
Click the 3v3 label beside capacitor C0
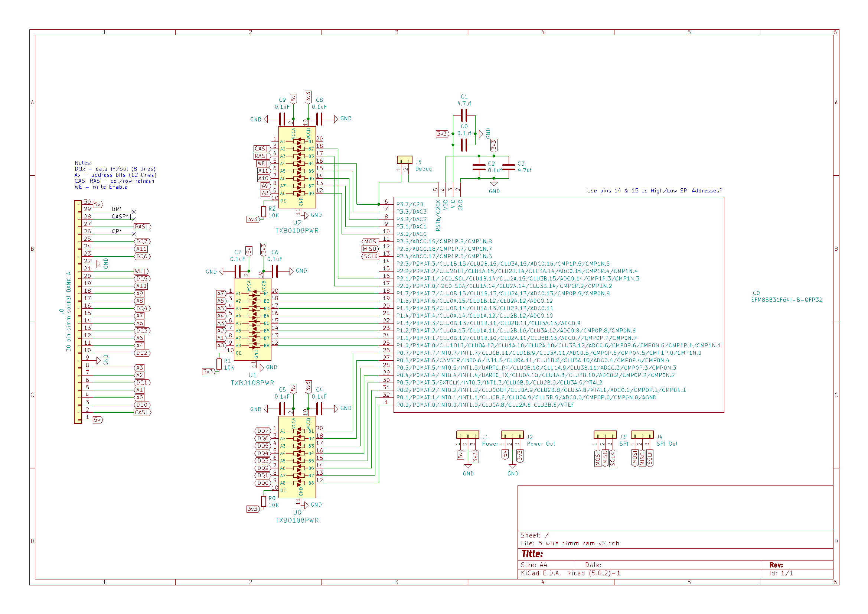[442, 134]
